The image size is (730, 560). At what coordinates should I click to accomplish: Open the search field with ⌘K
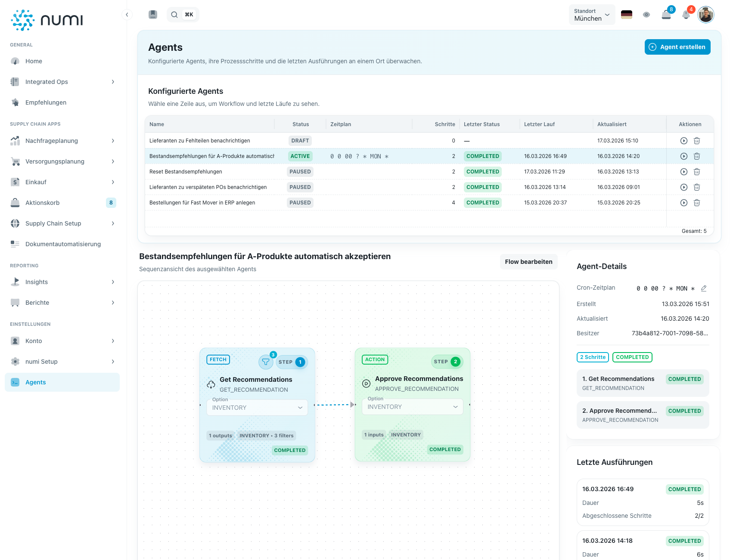(x=183, y=15)
